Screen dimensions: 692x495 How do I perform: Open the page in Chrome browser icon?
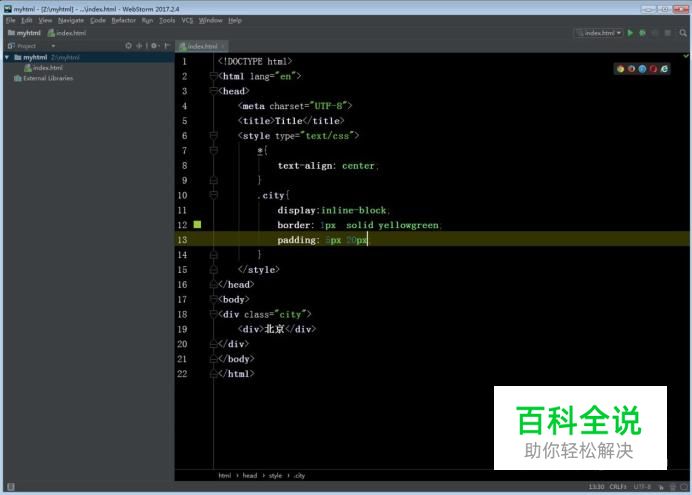tap(621, 69)
